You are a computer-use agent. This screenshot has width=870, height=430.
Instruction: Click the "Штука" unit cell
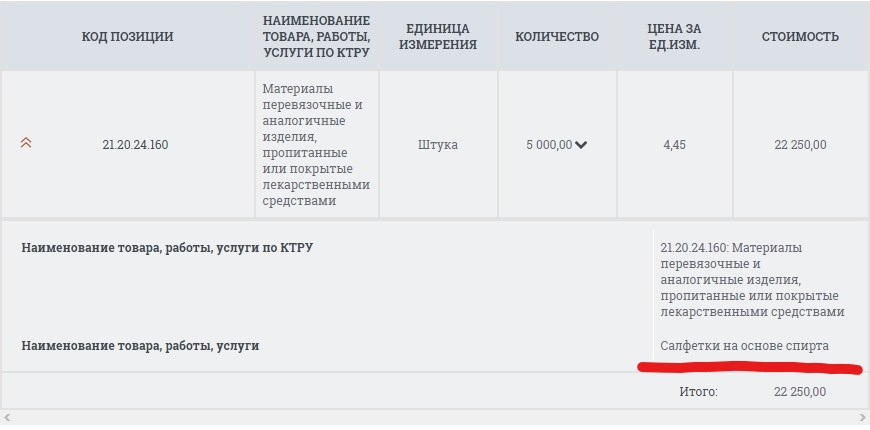438,145
